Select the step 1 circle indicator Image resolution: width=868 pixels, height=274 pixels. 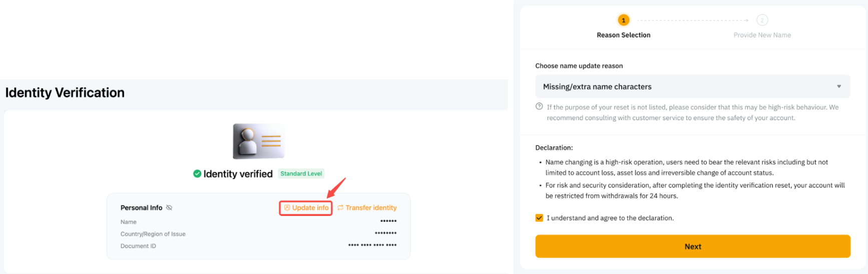coord(623,20)
